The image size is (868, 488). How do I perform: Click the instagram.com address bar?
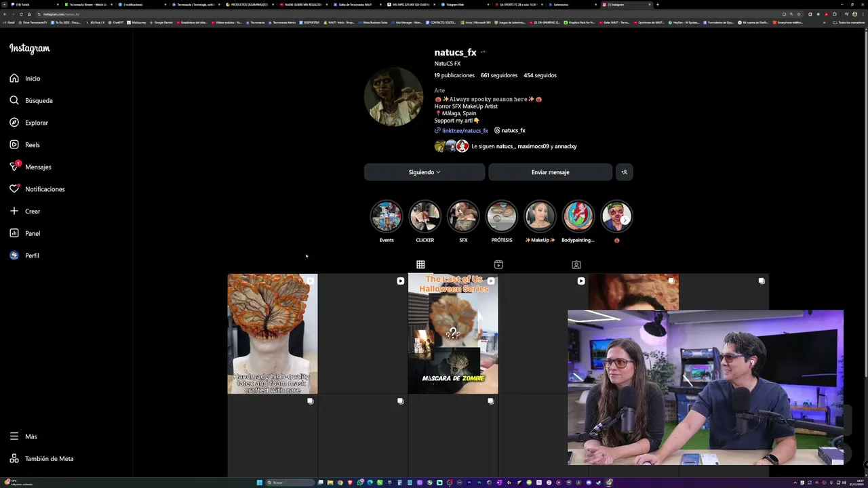407,14
